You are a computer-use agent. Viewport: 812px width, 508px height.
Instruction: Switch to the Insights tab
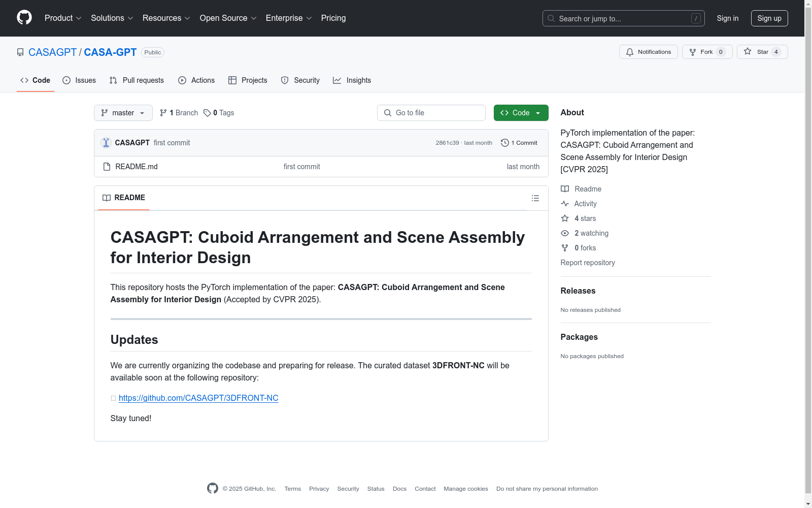pos(352,80)
